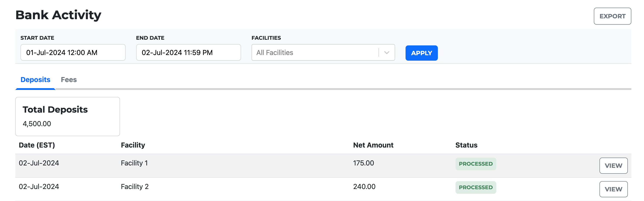This screenshot has height=201, width=644.
Task: Click the Status column header
Action: click(466, 145)
